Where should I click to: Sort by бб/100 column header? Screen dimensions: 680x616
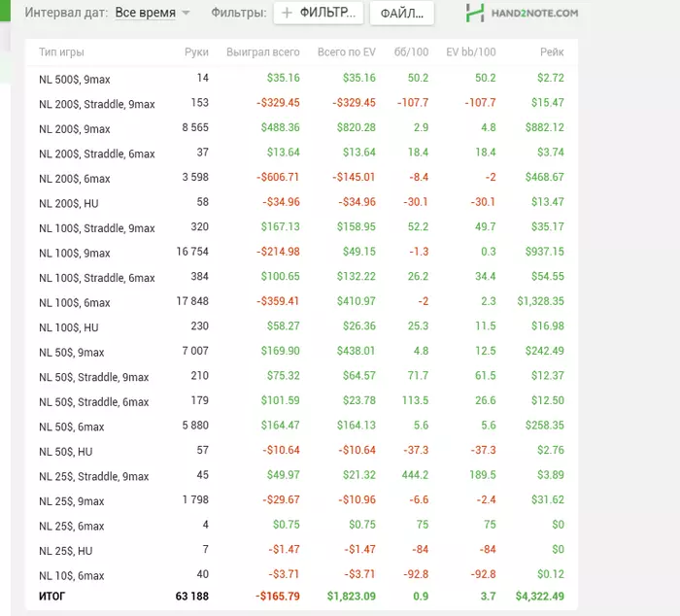click(x=411, y=52)
